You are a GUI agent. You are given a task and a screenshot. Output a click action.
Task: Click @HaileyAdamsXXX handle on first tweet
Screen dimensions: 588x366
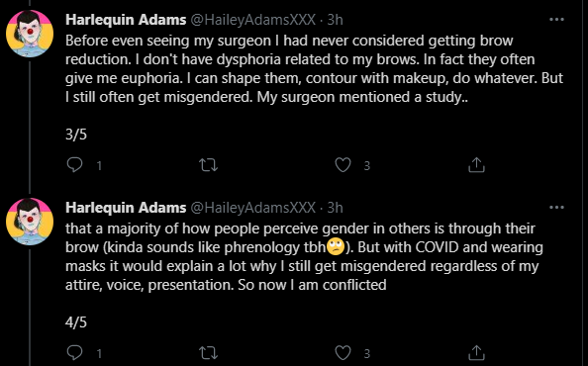pyautogui.click(x=253, y=20)
